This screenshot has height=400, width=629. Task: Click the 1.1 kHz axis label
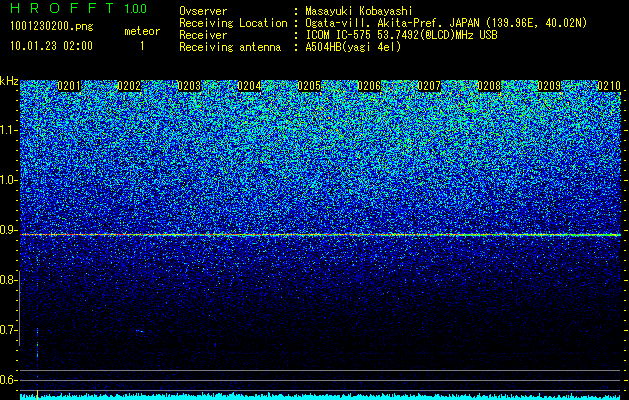[8, 130]
